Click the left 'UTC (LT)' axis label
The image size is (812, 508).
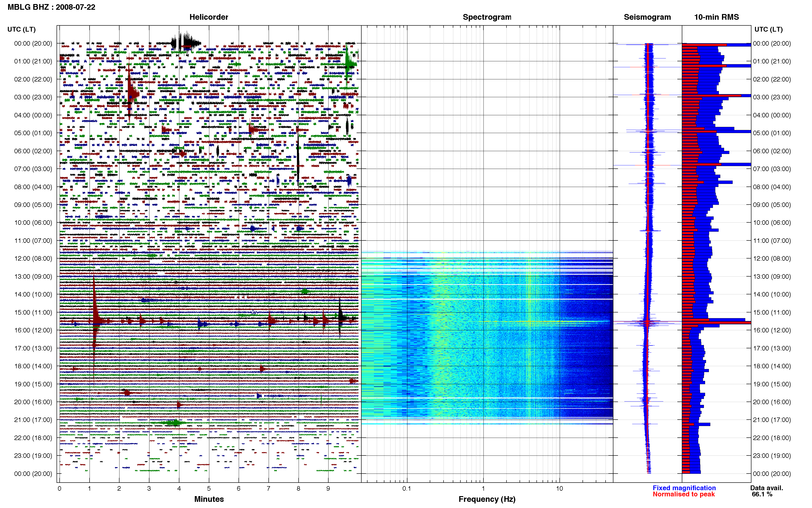pos(21,29)
